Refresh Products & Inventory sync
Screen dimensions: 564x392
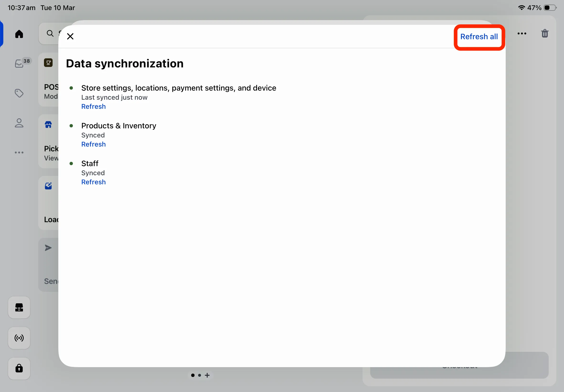[x=93, y=144]
